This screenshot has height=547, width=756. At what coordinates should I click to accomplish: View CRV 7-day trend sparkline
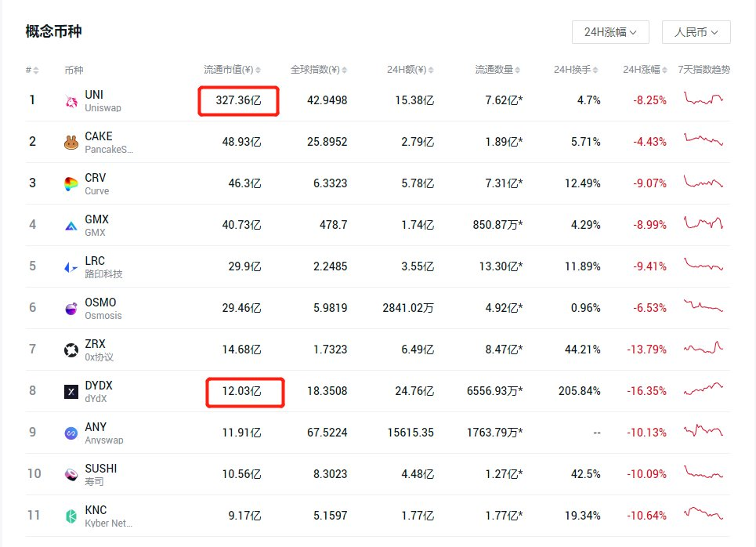pyautogui.click(x=704, y=181)
